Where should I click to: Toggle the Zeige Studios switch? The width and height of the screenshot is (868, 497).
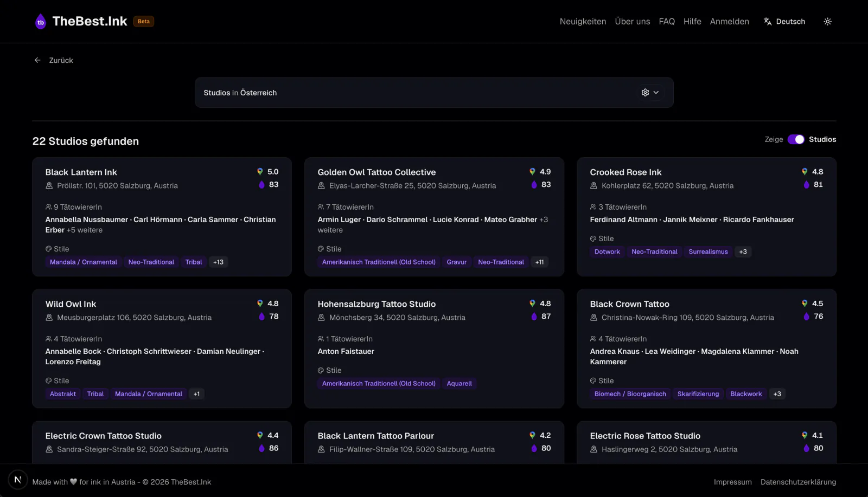[x=796, y=139]
